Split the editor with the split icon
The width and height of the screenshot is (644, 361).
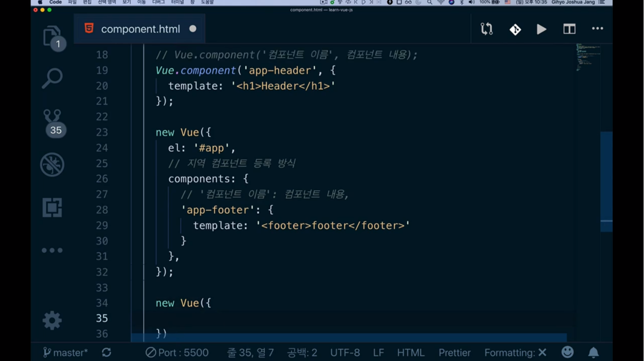coord(569,29)
